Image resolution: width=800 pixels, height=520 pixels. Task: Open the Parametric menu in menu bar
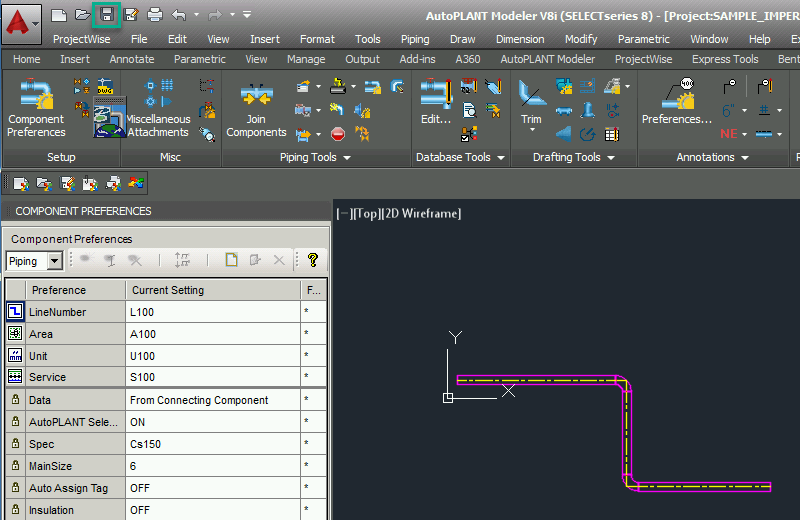(x=643, y=39)
